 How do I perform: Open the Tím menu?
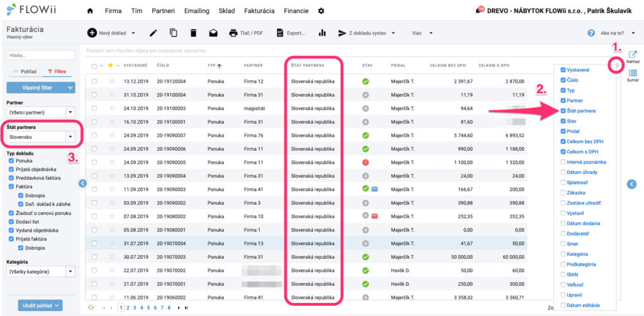point(136,11)
